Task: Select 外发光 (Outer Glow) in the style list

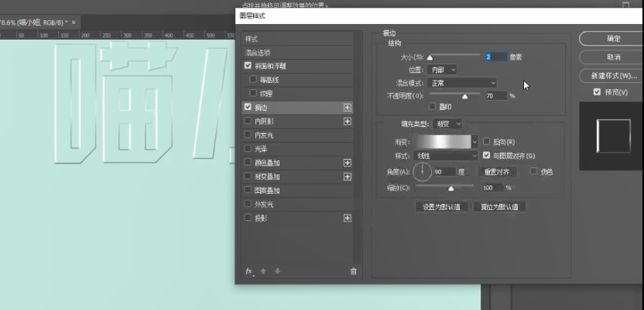Action: [x=264, y=205]
